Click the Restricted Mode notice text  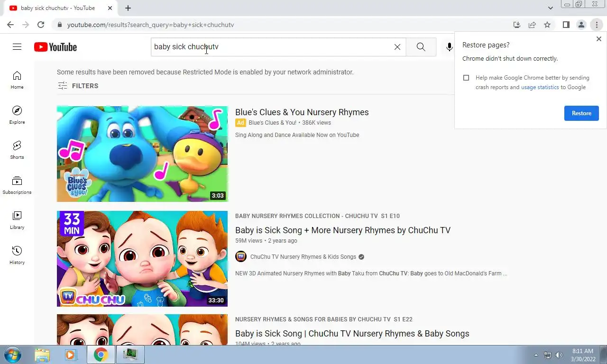point(205,72)
